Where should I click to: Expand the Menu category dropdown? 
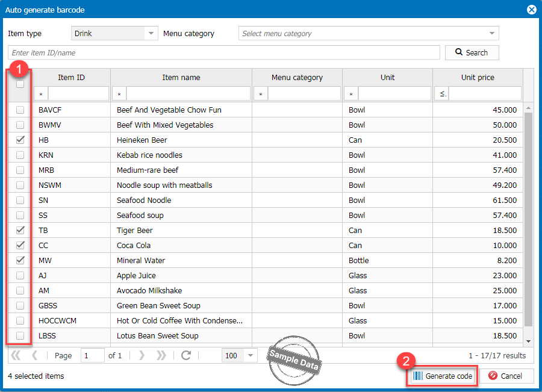click(492, 34)
